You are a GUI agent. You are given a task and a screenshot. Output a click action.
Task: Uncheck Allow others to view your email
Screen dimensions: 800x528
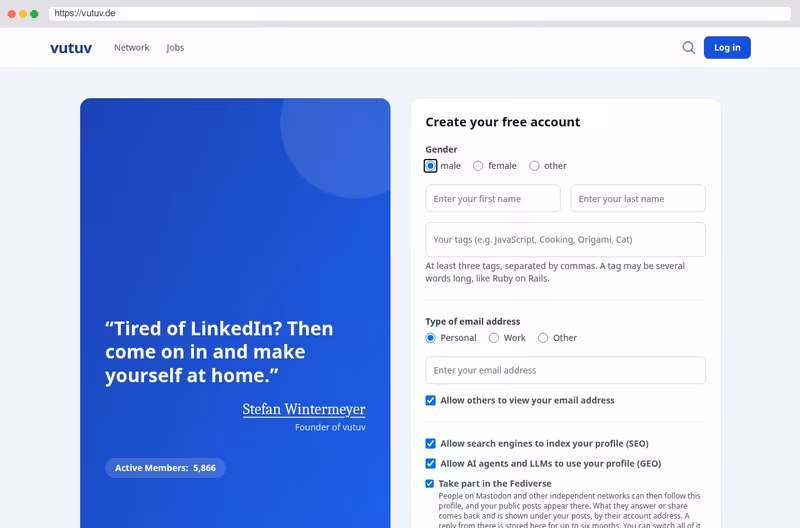pyautogui.click(x=431, y=400)
